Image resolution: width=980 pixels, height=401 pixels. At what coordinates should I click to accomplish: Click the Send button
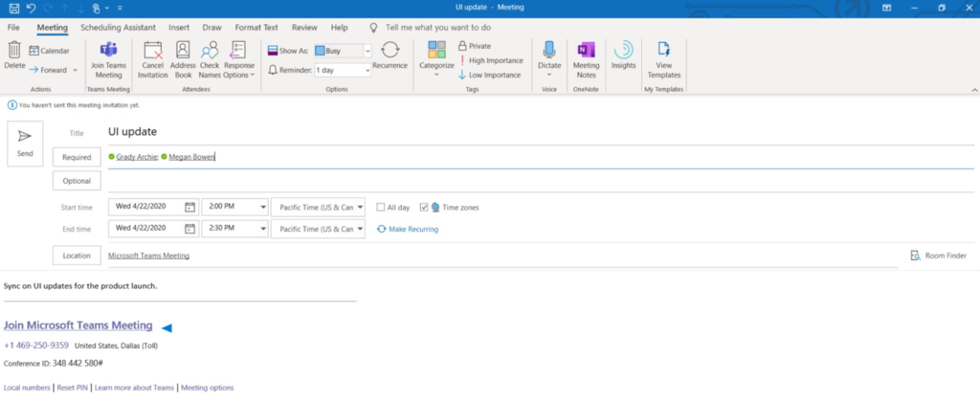(x=25, y=144)
